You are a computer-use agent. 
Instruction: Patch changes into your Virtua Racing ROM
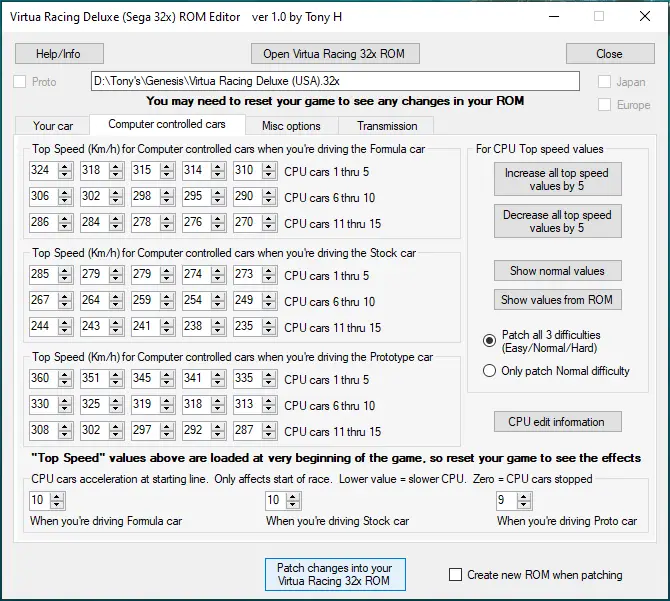(x=335, y=575)
